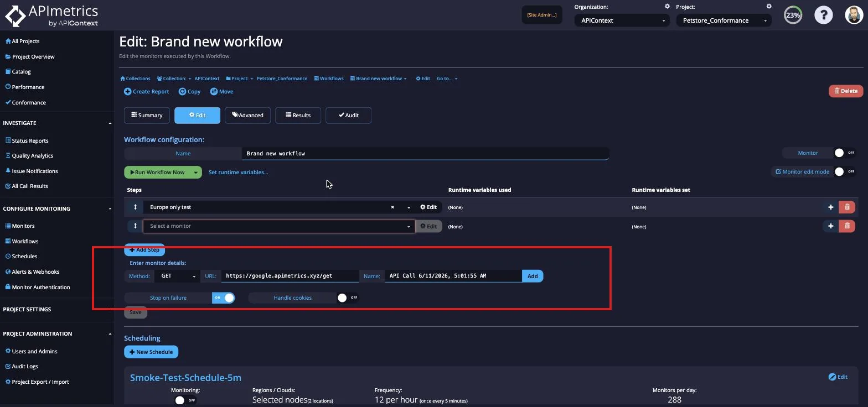Viewport: 868px width, 407px height.
Task: Click reorder handle for Europe only test
Action: point(135,207)
